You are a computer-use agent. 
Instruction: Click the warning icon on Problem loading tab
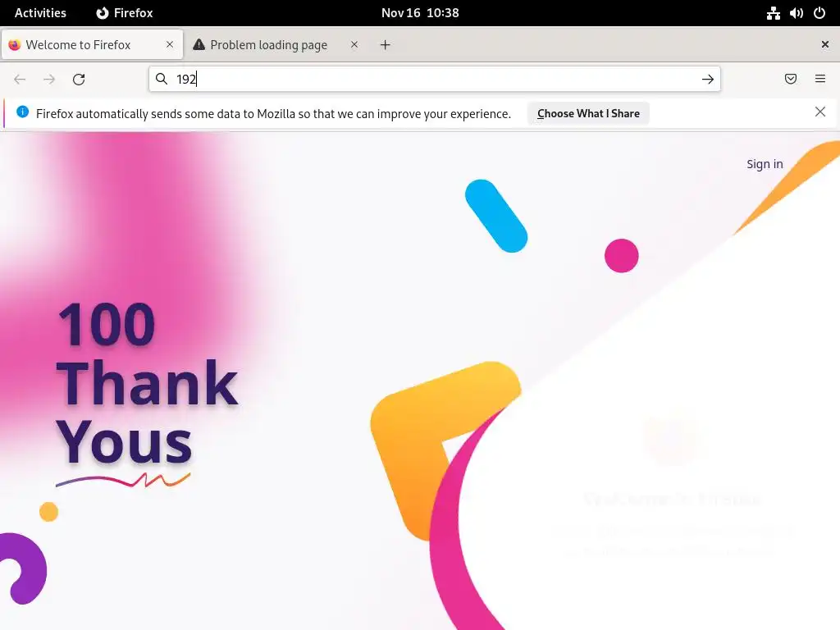click(x=199, y=44)
